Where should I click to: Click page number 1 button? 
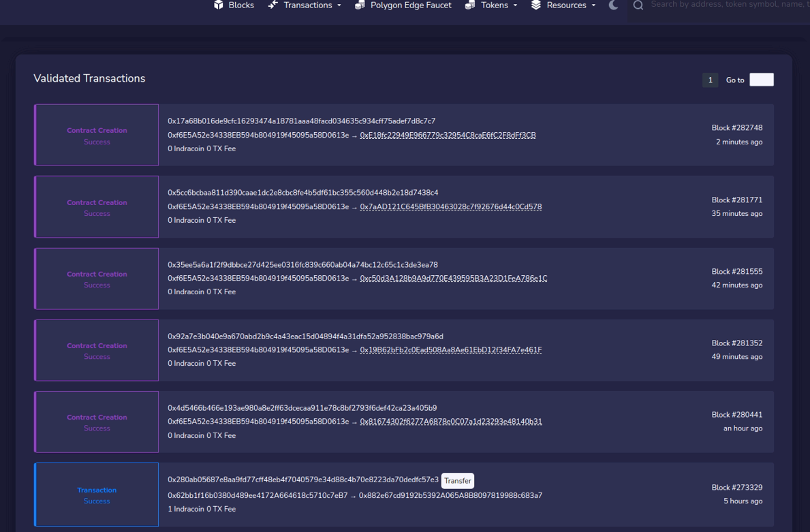coord(710,80)
